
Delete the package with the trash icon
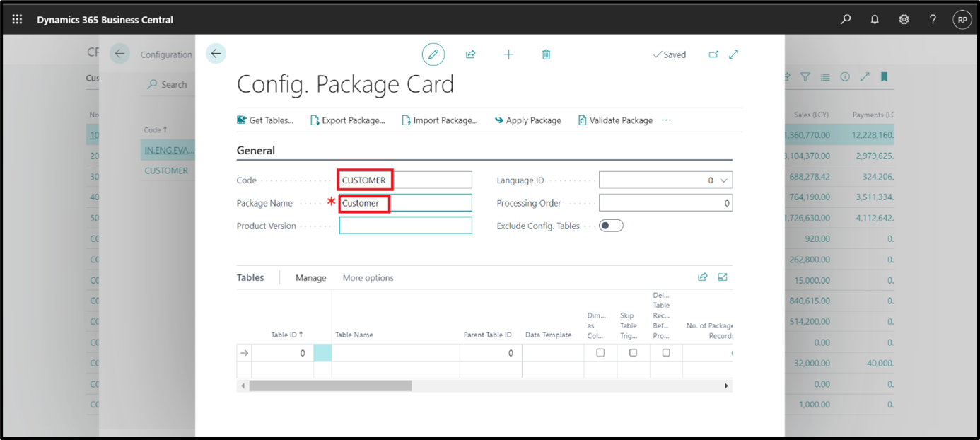pos(546,54)
